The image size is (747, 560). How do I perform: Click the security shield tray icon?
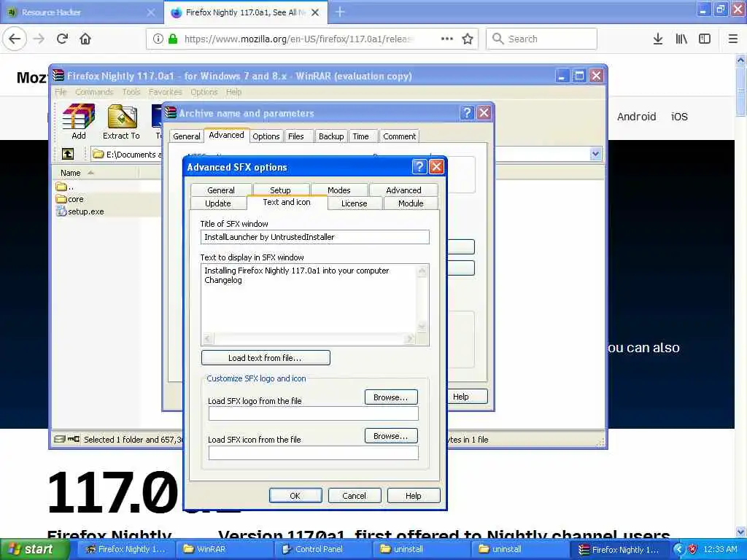click(692, 549)
